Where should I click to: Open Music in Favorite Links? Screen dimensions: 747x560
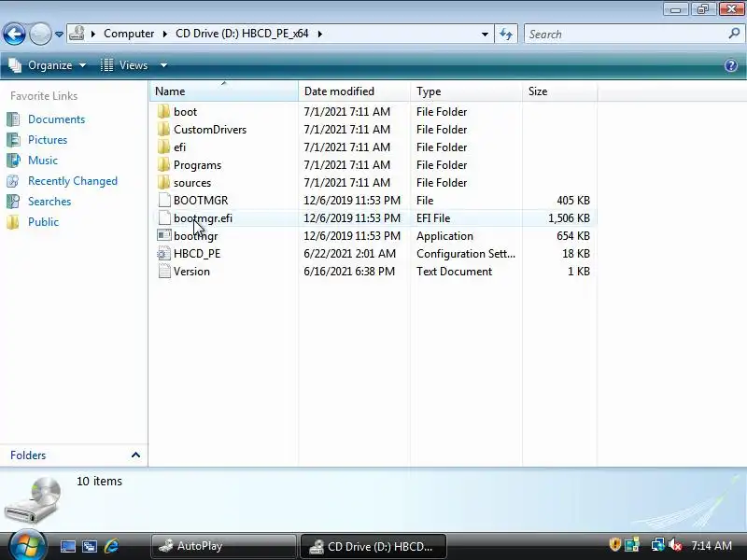tap(43, 161)
